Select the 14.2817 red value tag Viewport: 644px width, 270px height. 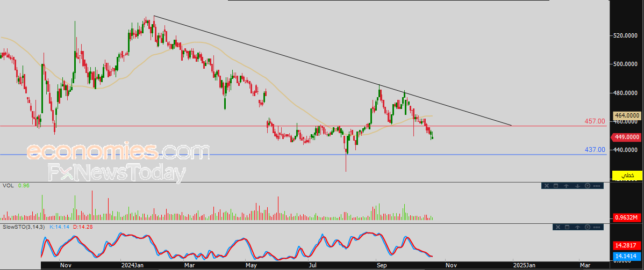627,245
